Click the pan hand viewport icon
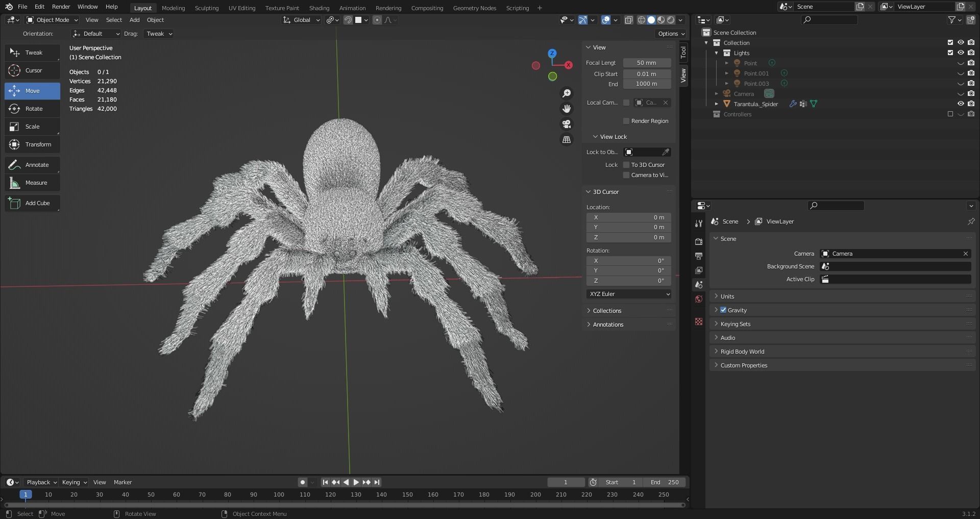Image resolution: width=980 pixels, height=519 pixels. [567, 109]
